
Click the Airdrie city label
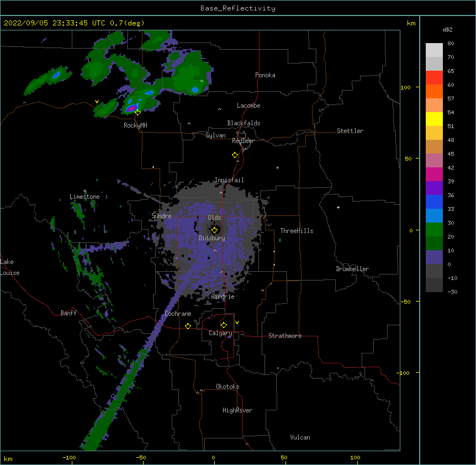click(x=223, y=297)
